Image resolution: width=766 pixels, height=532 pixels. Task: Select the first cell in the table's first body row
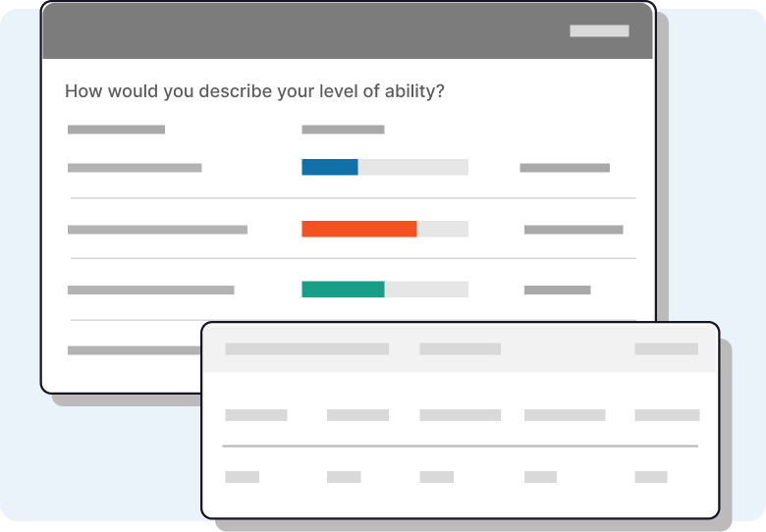coord(256,415)
